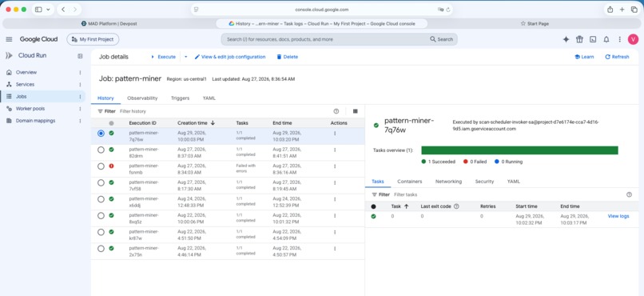Click the gift free trial icon

coord(579,39)
